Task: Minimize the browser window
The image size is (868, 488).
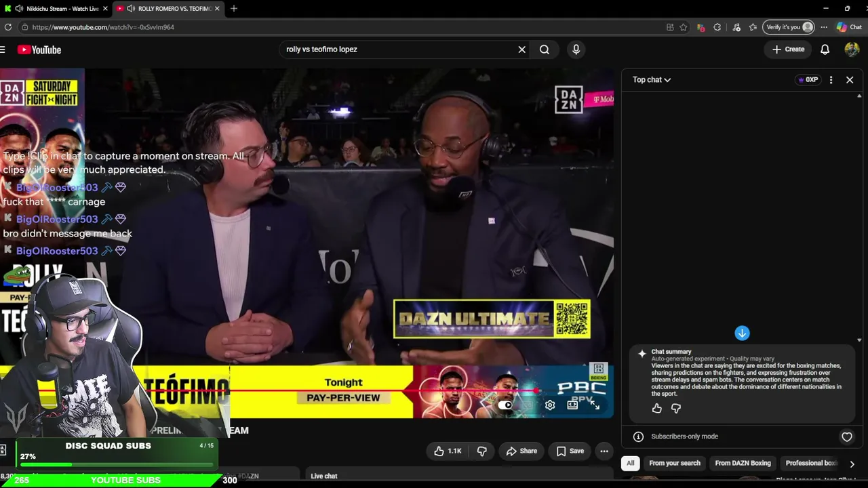Action: 826,9
